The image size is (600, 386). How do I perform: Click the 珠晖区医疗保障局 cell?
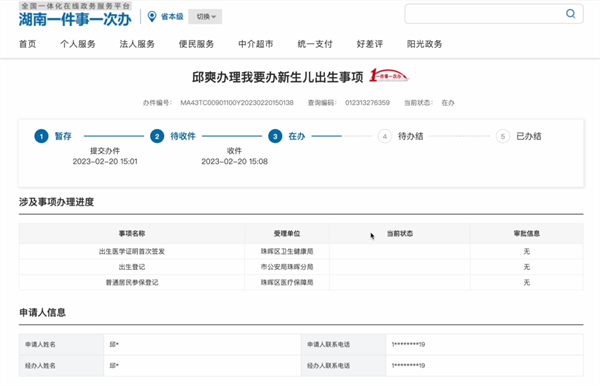point(287,282)
